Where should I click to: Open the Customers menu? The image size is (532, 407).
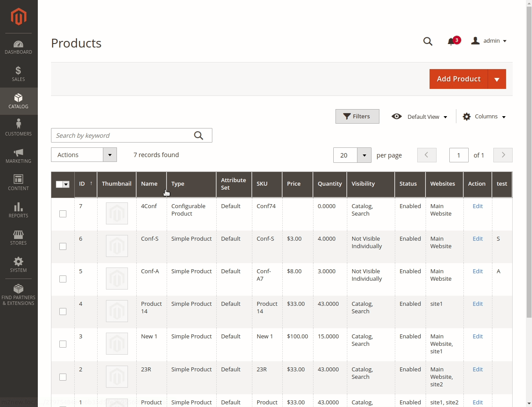pos(18,128)
